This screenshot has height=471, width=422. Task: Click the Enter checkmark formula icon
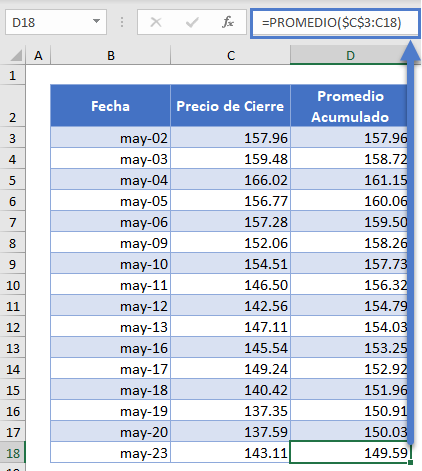click(192, 22)
